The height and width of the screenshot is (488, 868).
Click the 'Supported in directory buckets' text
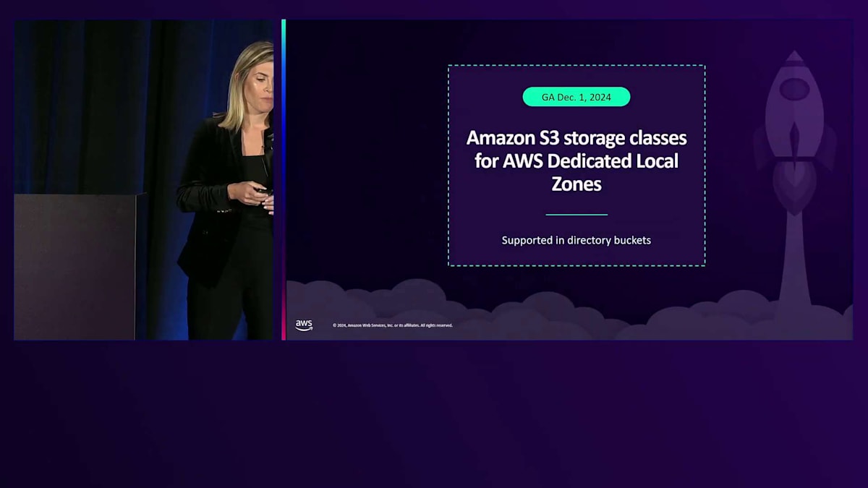pos(576,240)
